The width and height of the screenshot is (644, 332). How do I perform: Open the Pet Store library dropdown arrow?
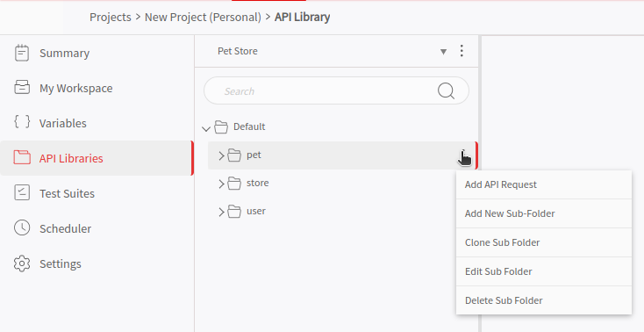(444, 52)
